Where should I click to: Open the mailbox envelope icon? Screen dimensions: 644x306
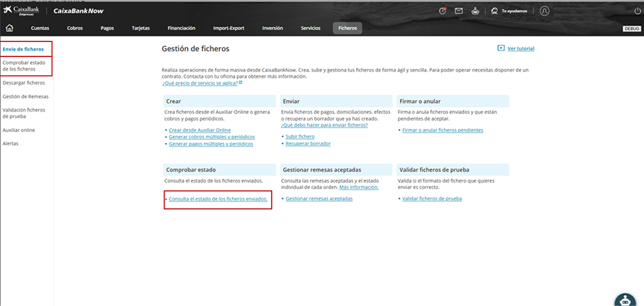459,11
